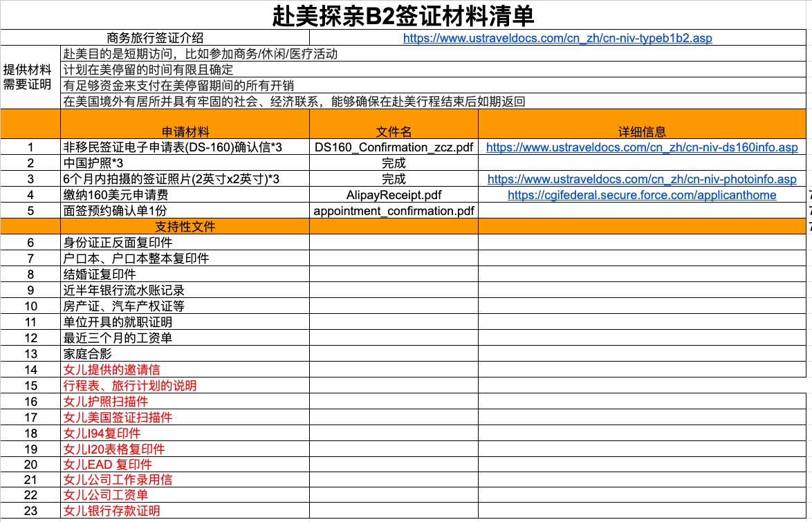Select cell 6个月内拍摄的签证照片
812x522 pixels.
pyautogui.click(x=185, y=179)
